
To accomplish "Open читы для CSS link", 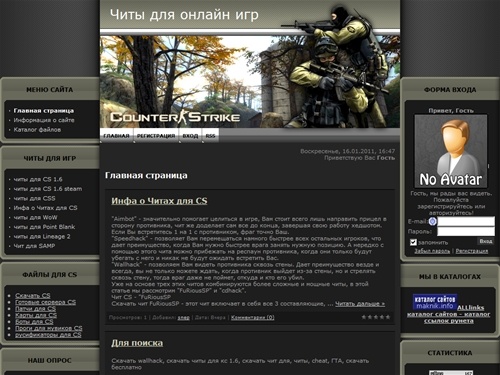I will tap(34, 198).
